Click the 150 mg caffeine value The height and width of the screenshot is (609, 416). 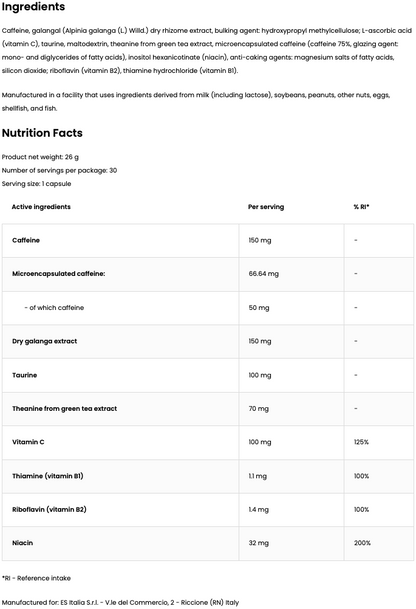click(x=260, y=240)
